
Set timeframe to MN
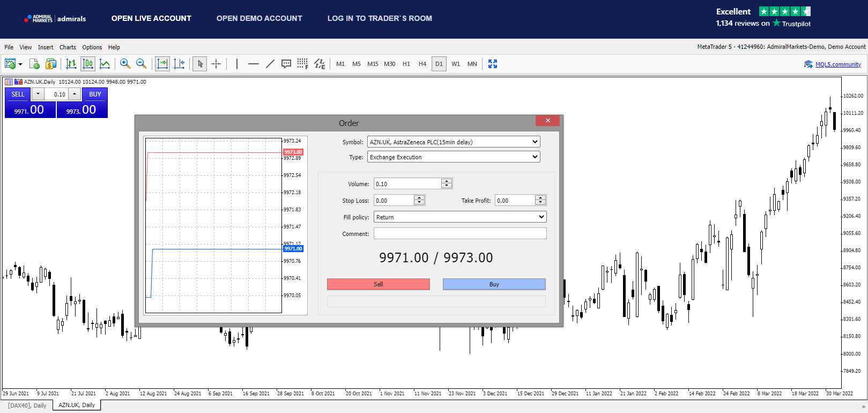pyautogui.click(x=472, y=64)
